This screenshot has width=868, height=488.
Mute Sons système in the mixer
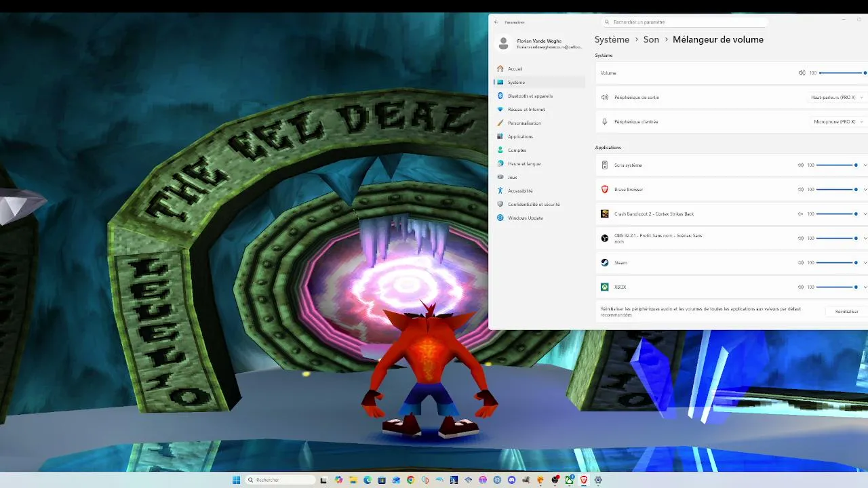(801, 165)
